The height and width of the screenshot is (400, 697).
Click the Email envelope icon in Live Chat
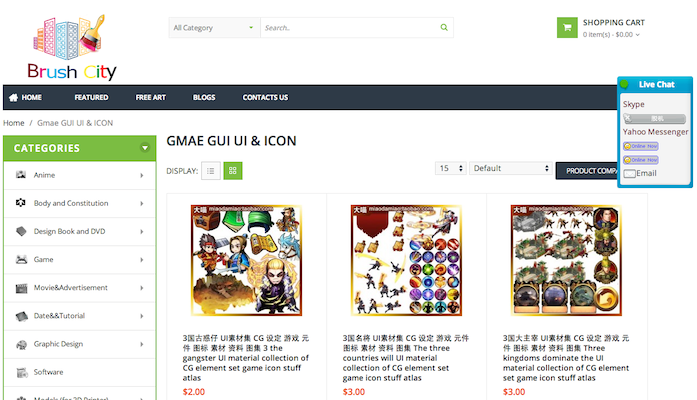[629, 173]
